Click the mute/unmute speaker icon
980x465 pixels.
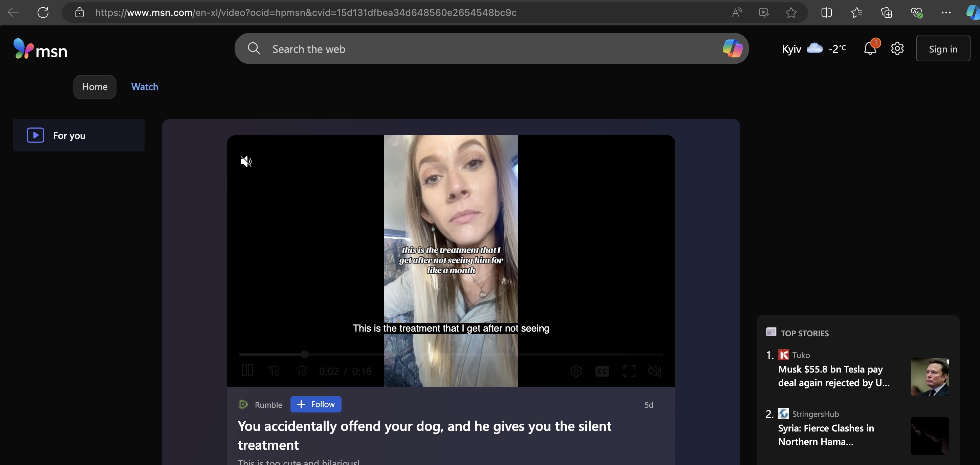click(x=245, y=162)
